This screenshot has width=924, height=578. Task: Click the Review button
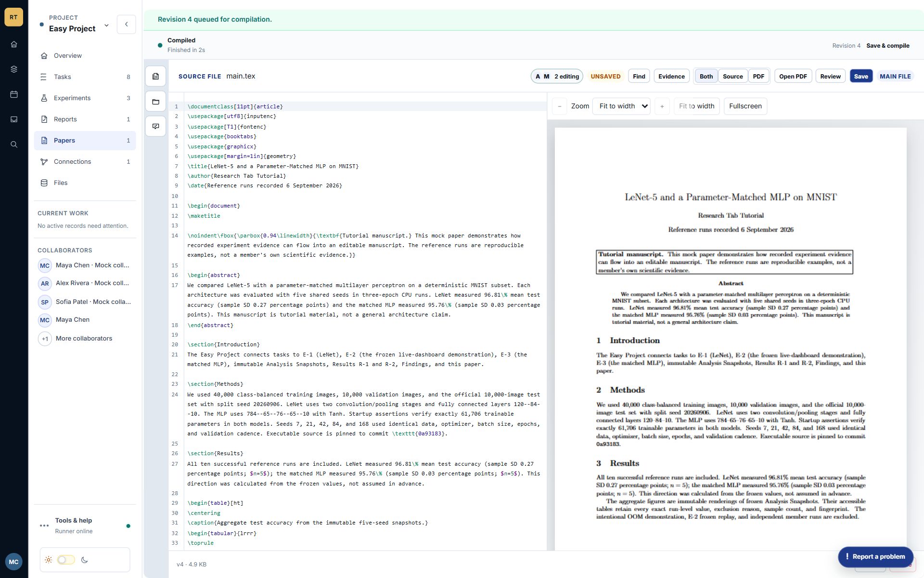click(x=830, y=76)
